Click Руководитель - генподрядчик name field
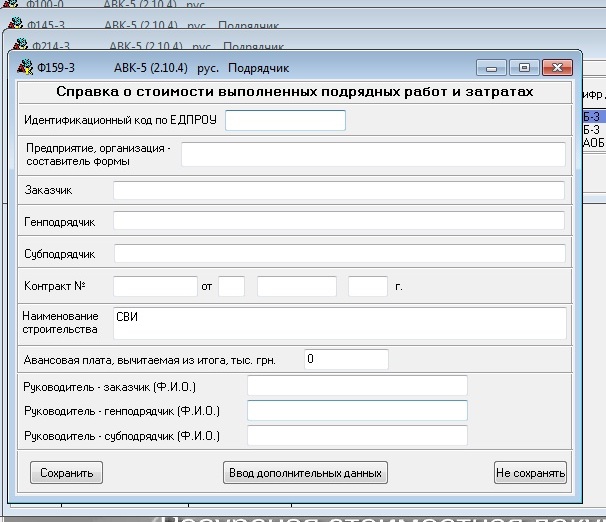Screen dimensions: 606x522 click(357, 411)
